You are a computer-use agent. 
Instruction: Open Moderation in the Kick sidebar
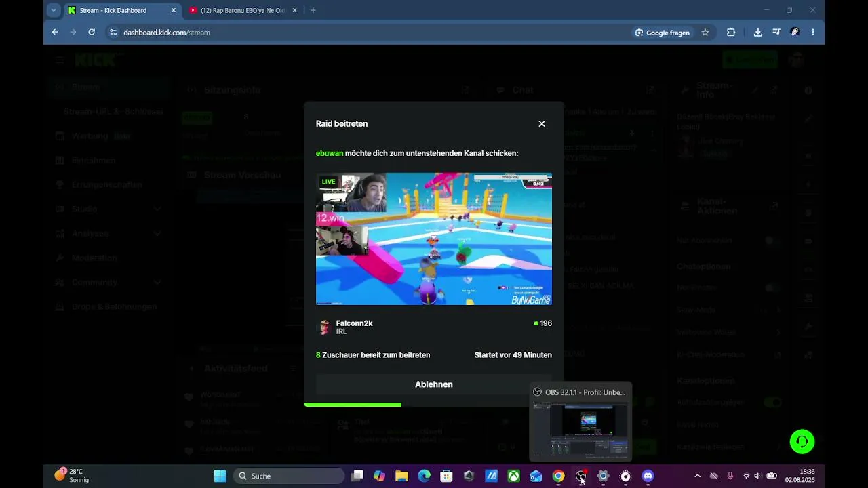point(108,258)
